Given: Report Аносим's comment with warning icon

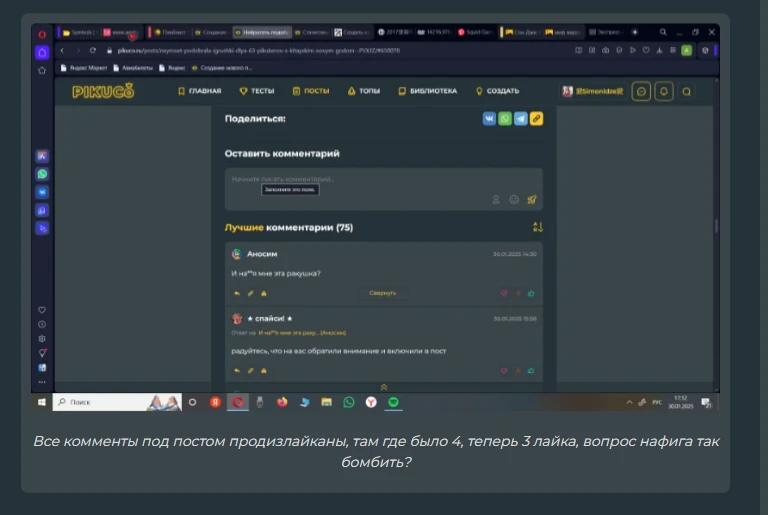Looking at the screenshot, I should [264, 293].
